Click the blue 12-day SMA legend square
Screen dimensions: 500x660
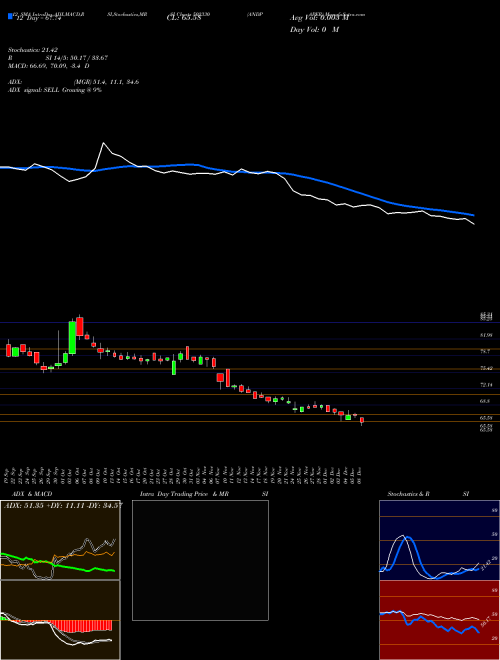point(10,16)
